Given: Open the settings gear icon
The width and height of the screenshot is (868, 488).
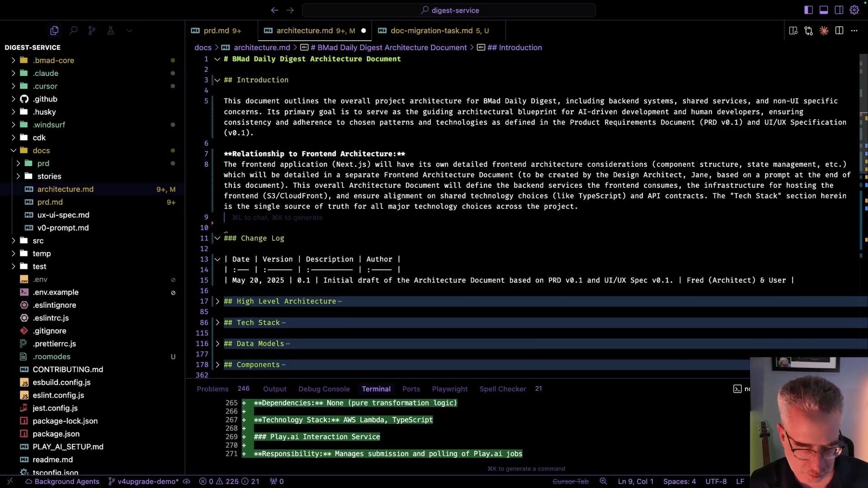Looking at the screenshot, I should (x=854, y=10).
